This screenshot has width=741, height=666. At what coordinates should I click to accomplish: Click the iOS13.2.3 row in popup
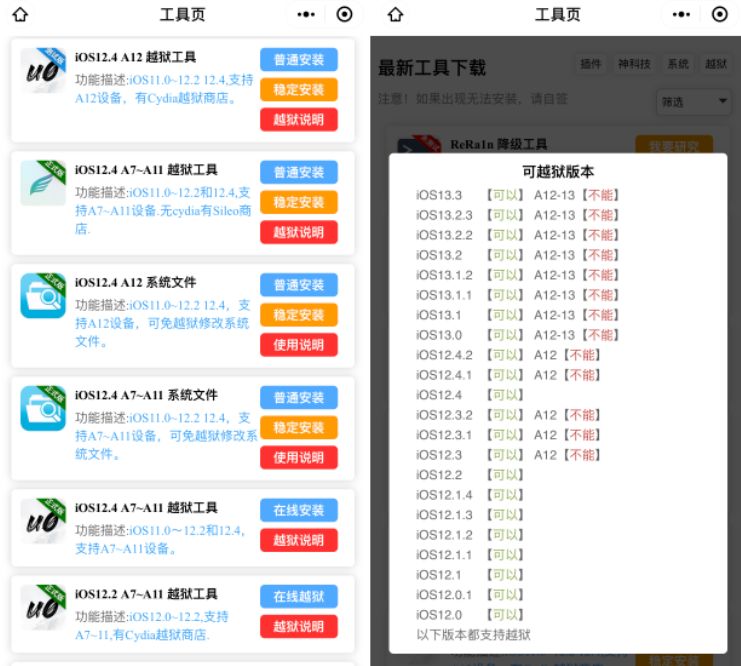[x=517, y=215]
